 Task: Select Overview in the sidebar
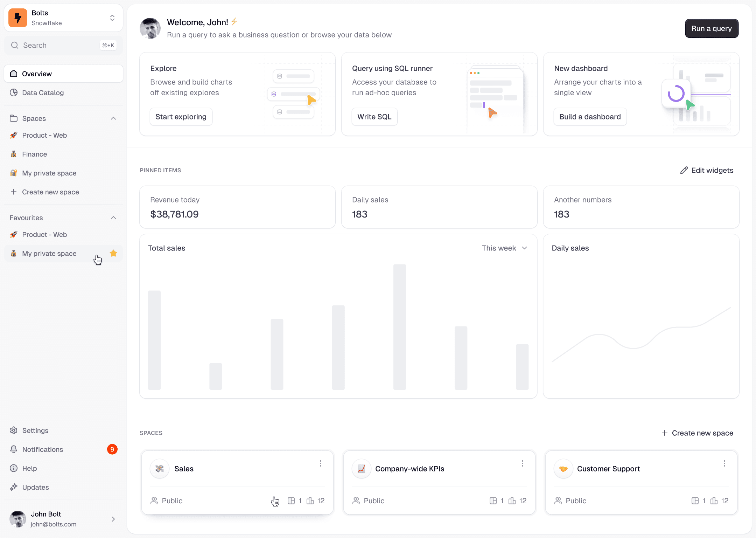point(63,74)
